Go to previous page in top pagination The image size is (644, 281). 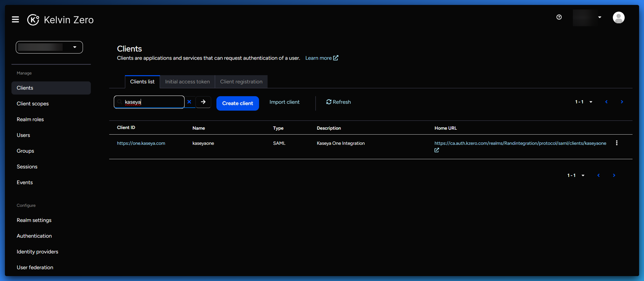(x=606, y=102)
